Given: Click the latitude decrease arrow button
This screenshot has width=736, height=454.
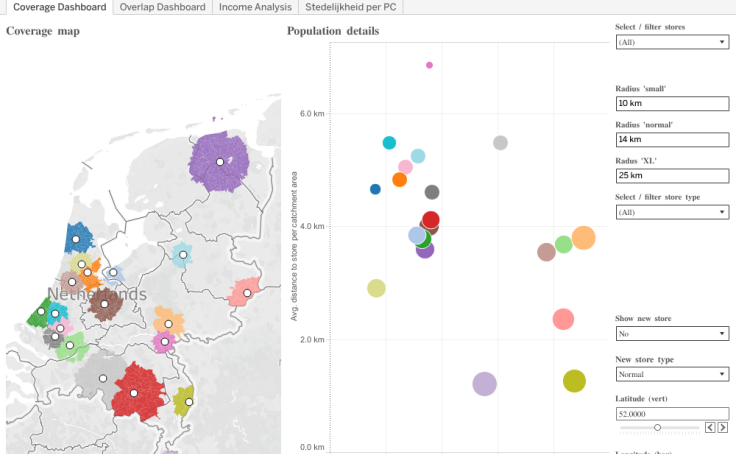Looking at the screenshot, I should pos(710,427).
